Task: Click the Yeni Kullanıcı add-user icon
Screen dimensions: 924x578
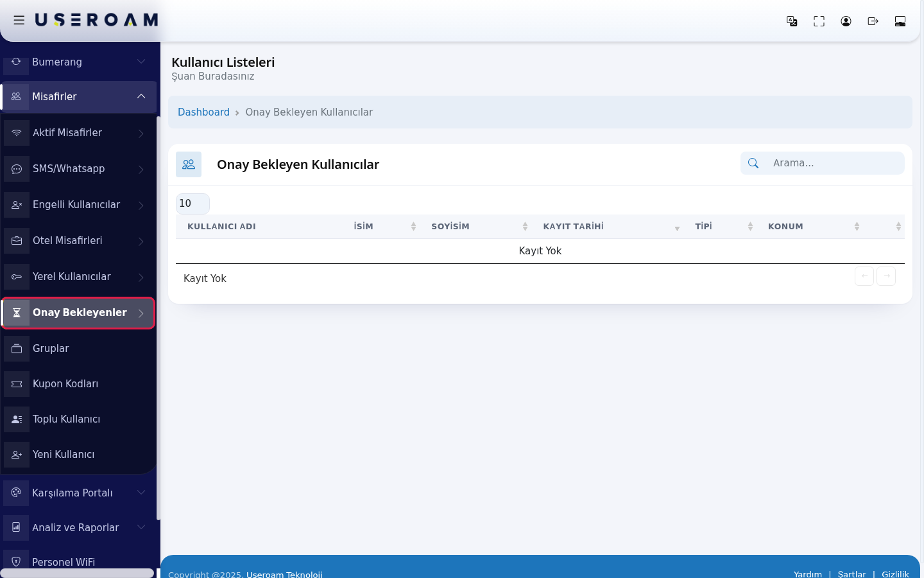Action: pos(17,455)
